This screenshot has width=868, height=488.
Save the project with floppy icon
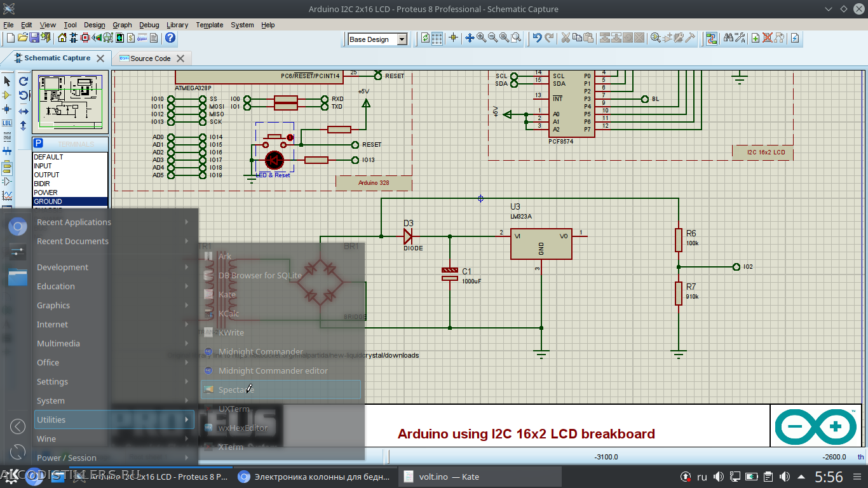pyautogui.click(x=34, y=38)
